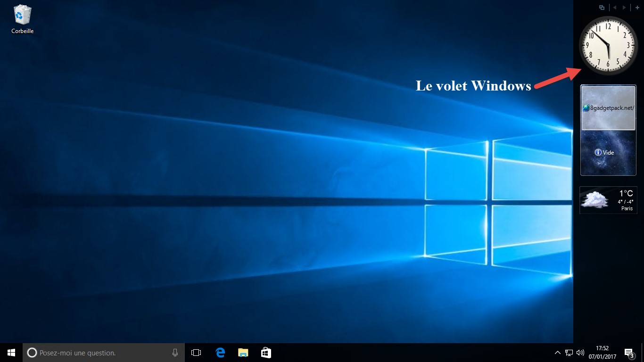This screenshot has width=644, height=362.
Task: Open File Explorer from the taskbar
Action: point(243,353)
